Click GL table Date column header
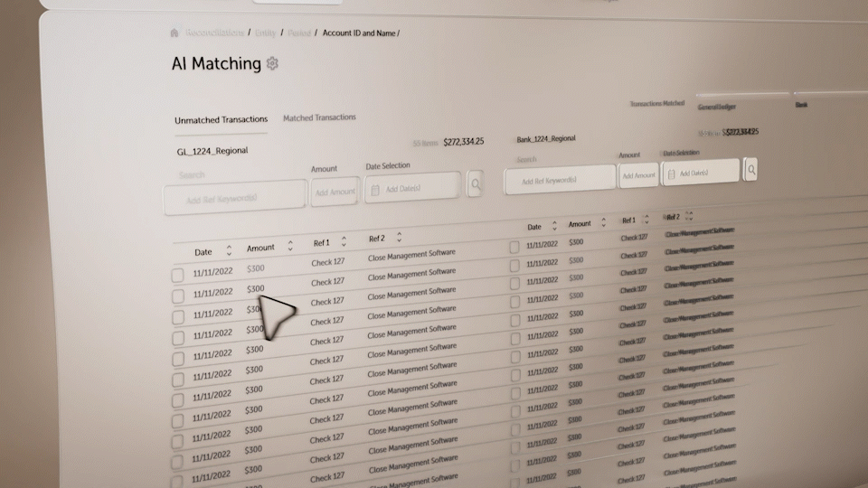 pos(203,252)
